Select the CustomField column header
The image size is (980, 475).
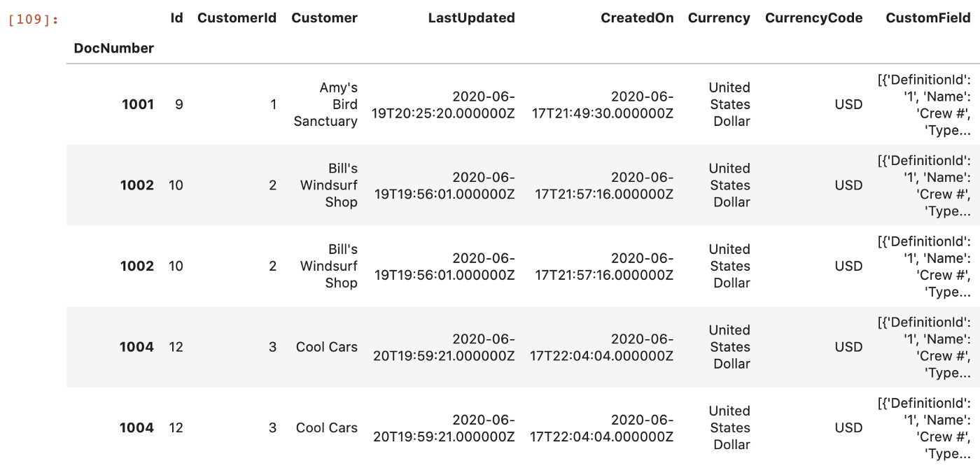tap(928, 18)
